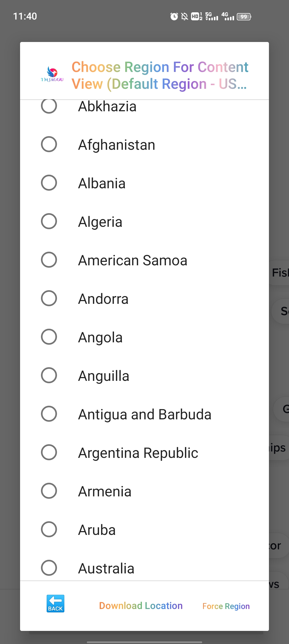Tap the alarm clock status icon
This screenshot has height=644, width=289.
coord(174,17)
